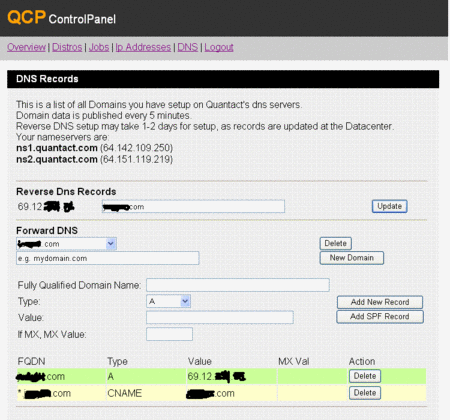This screenshot has width=450, height=420.
Task: Click the New Domain button
Action: click(x=352, y=258)
